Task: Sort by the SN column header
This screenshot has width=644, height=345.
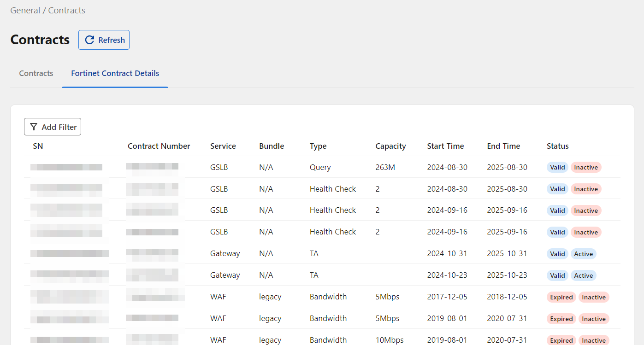Action: tap(38, 146)
